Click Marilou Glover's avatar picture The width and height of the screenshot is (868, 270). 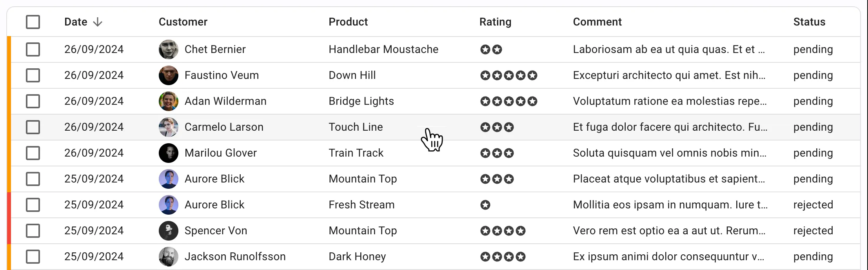168,153
